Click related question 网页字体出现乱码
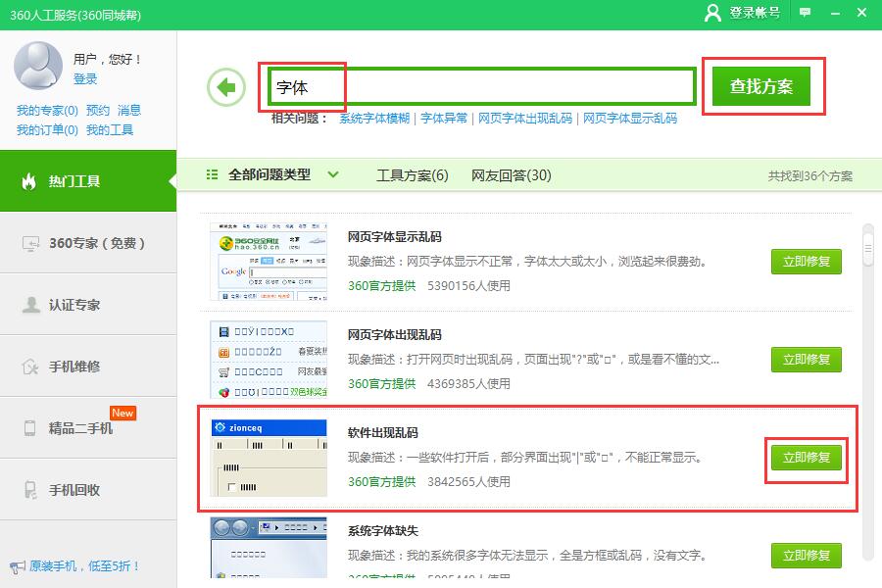 pos(525,119)
